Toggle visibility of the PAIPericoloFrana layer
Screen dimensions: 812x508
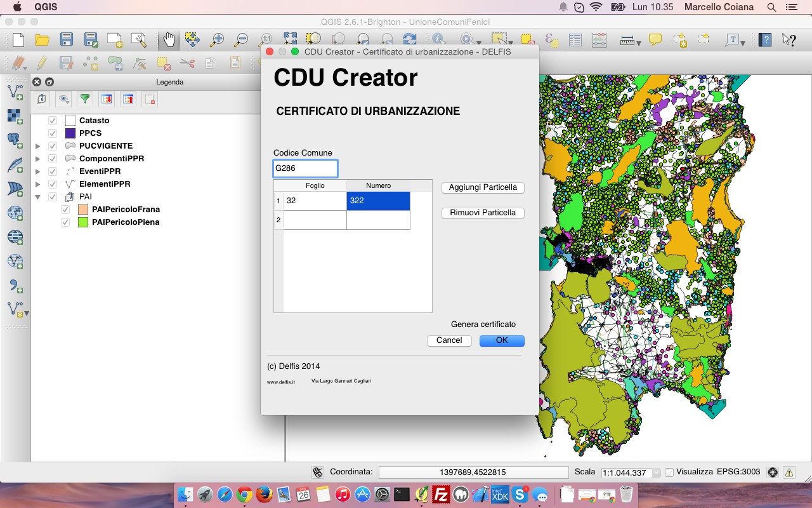(x=65, y=210)
